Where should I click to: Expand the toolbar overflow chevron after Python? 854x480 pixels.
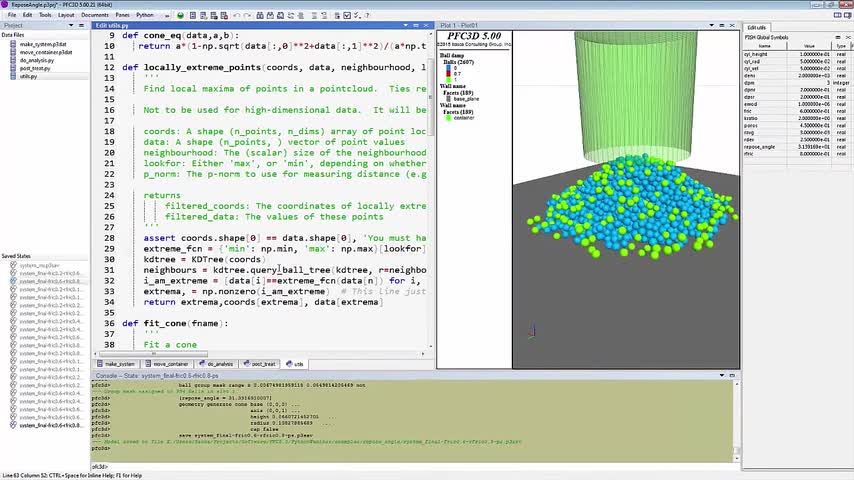point(167,15)
